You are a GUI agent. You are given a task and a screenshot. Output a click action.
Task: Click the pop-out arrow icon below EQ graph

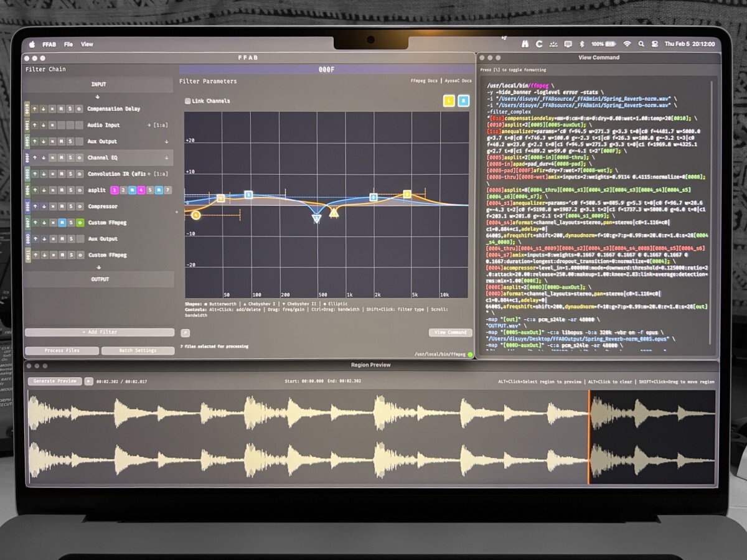185,333
